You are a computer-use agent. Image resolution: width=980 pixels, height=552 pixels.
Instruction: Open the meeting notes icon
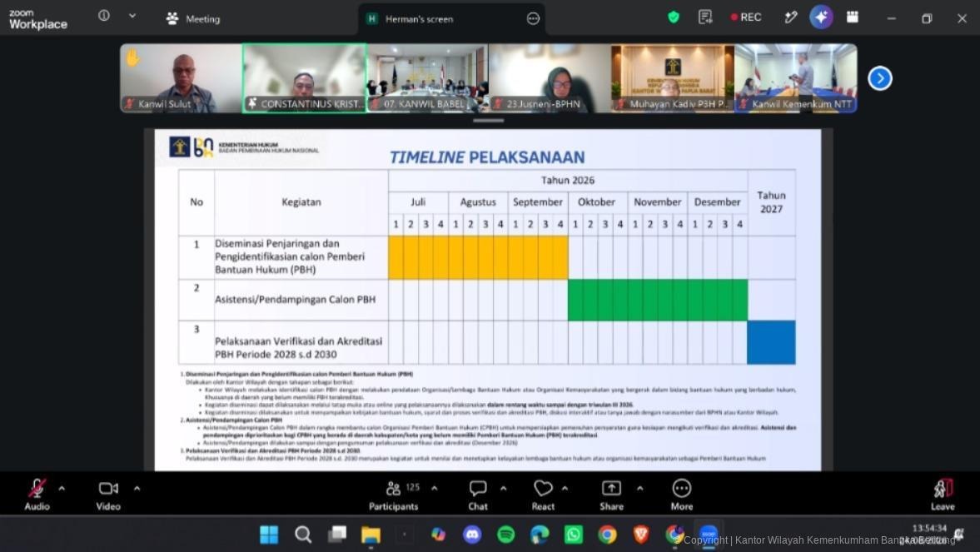coord(705,17)
